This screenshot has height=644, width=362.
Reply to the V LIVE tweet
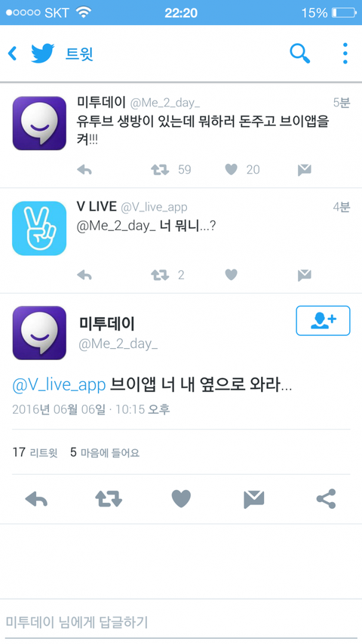coord(84,275)
